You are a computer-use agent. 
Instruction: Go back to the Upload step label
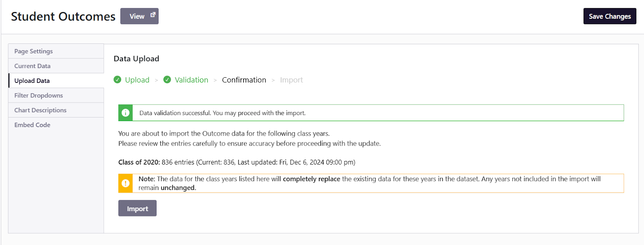point(137,80)
